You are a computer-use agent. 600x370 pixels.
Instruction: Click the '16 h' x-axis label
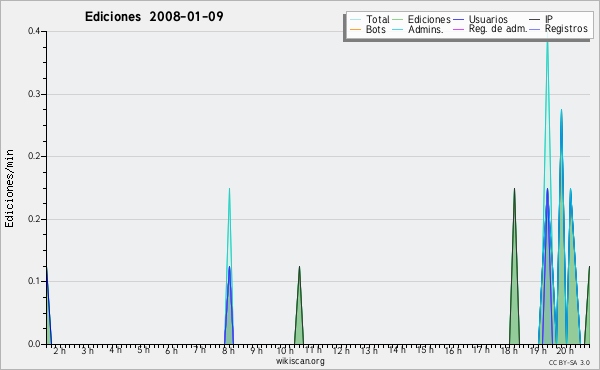453,351
